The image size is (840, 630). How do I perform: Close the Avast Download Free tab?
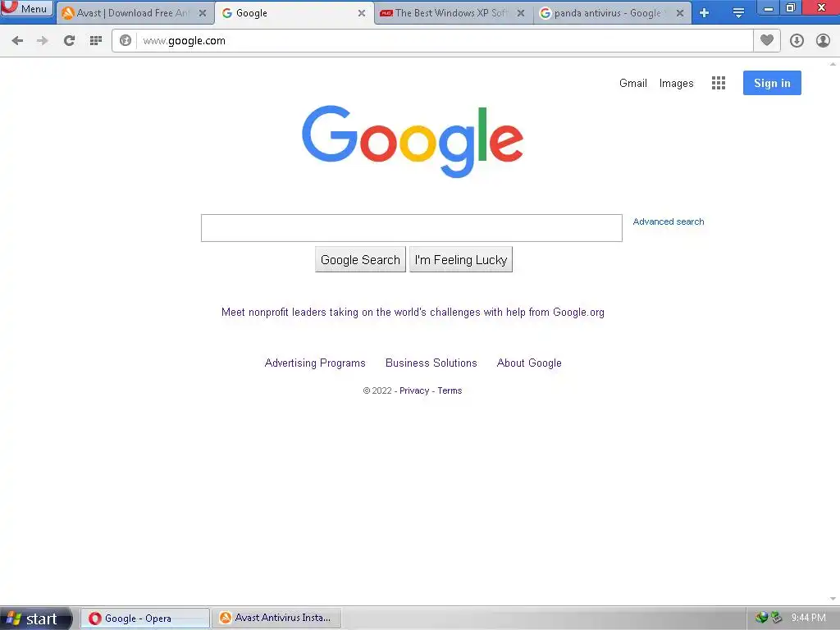203,13
